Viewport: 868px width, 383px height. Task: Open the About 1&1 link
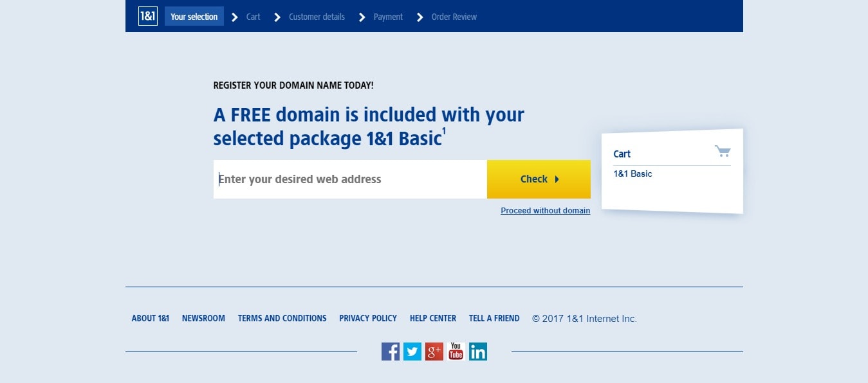tap(151, 318)
